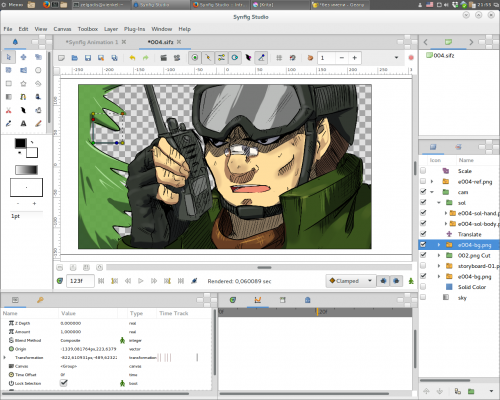Jump to the next keyframe
This screenshot has width=500, height=400.
point(167,281)
